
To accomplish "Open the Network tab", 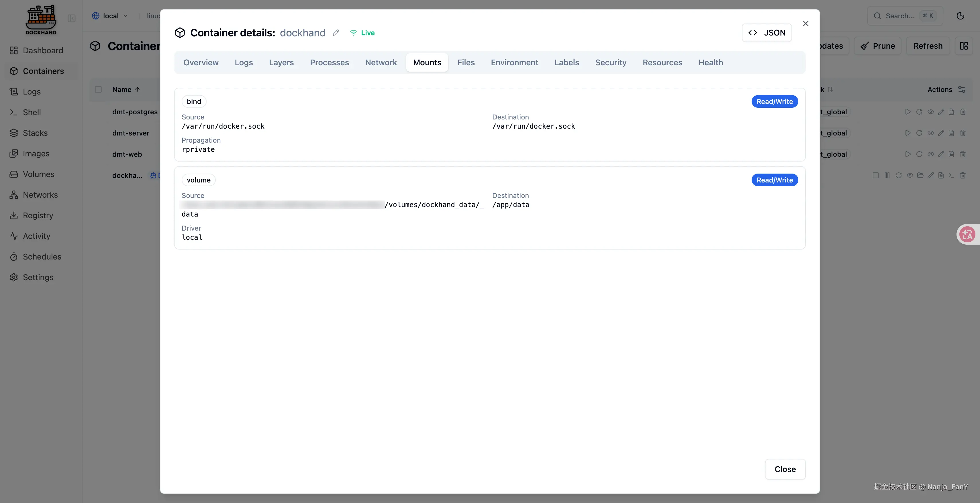I will click(381, 62).
